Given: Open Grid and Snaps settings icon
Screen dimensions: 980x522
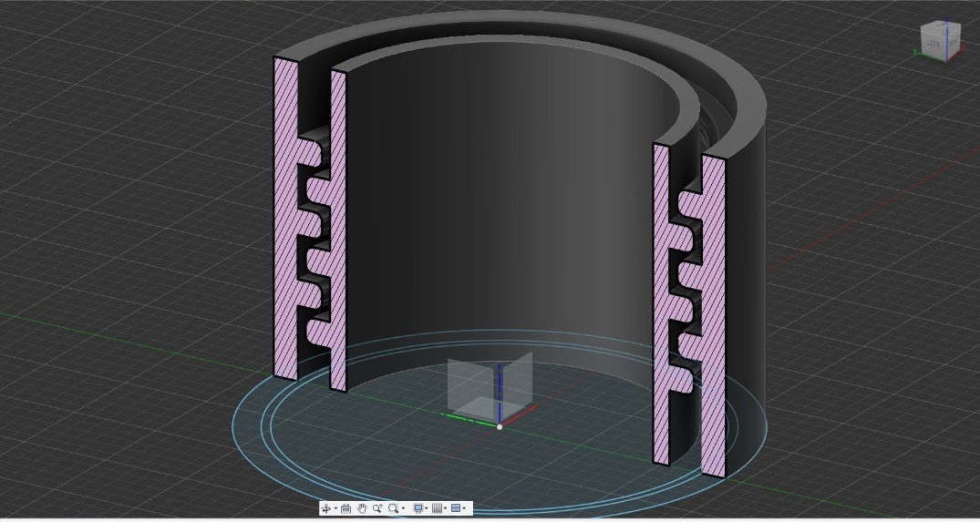Looking at the screenshot, I should coord(437,508).
